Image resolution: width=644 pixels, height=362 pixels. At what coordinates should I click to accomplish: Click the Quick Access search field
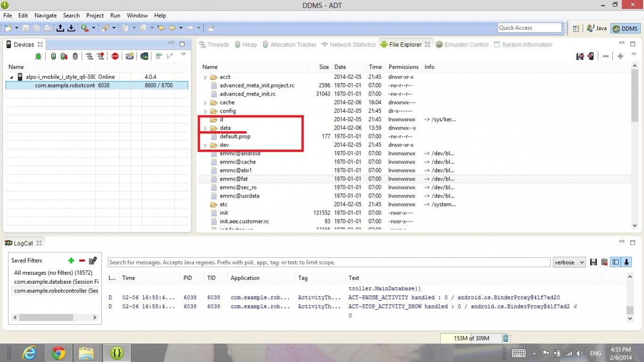pyautogui.click(x=530, y=28)
